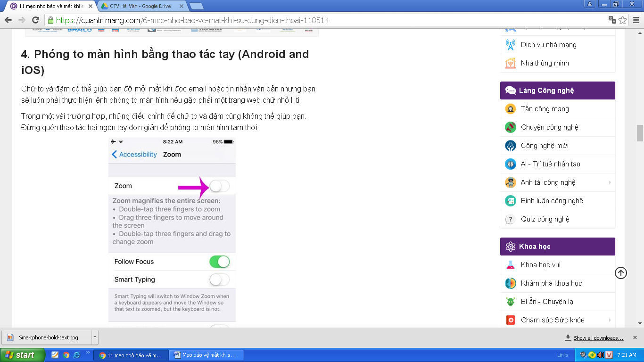The height and width of the screenshot is (362, 644).
Task: Click the browser back arrow
Action: [x=8, y=20]
